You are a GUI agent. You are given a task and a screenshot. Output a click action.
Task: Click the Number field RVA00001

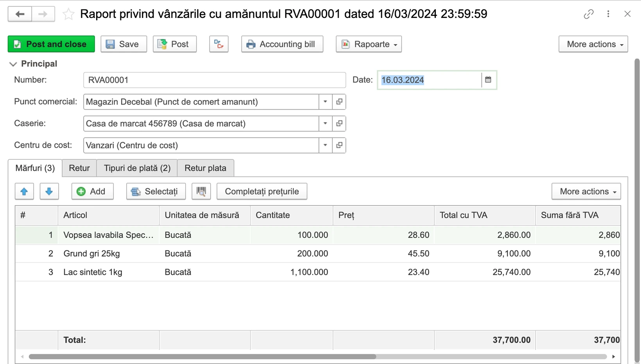pyautogui.click(x=215, y=80)
